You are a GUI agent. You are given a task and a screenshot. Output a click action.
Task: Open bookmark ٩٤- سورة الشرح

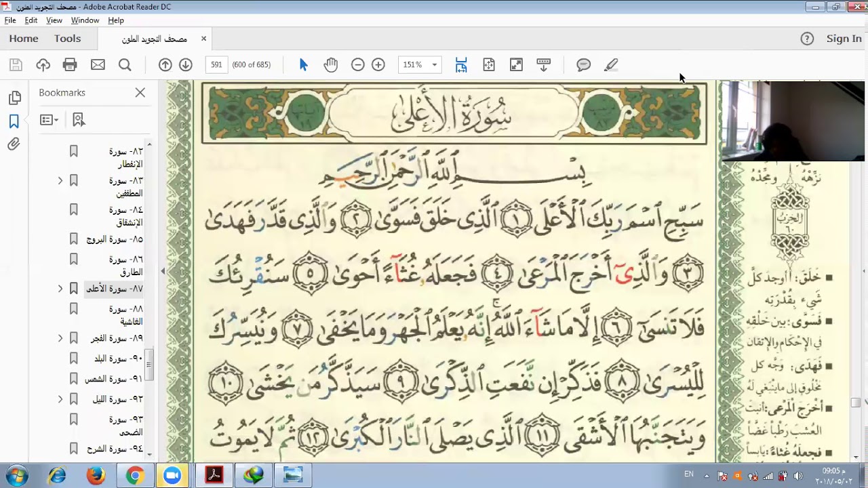[115, 449]
